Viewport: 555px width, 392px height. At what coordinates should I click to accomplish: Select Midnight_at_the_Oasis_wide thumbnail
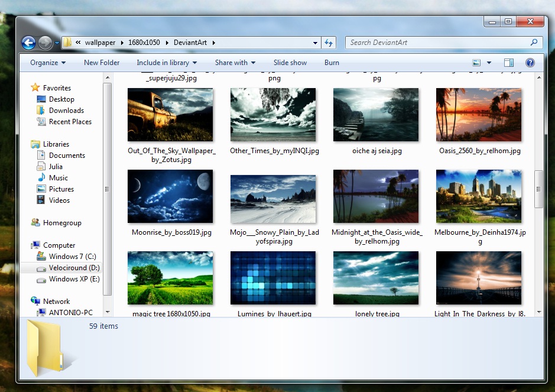click(x=376, y=196)
